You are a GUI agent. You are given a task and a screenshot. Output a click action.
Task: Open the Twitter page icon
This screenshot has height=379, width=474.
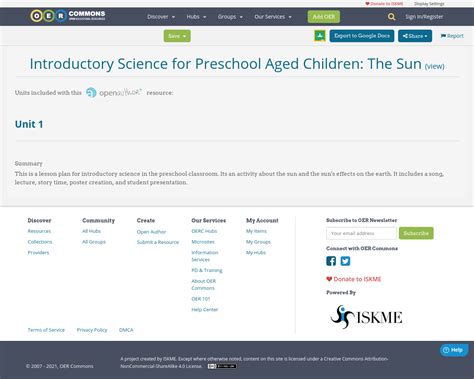(x=345, y=261)
